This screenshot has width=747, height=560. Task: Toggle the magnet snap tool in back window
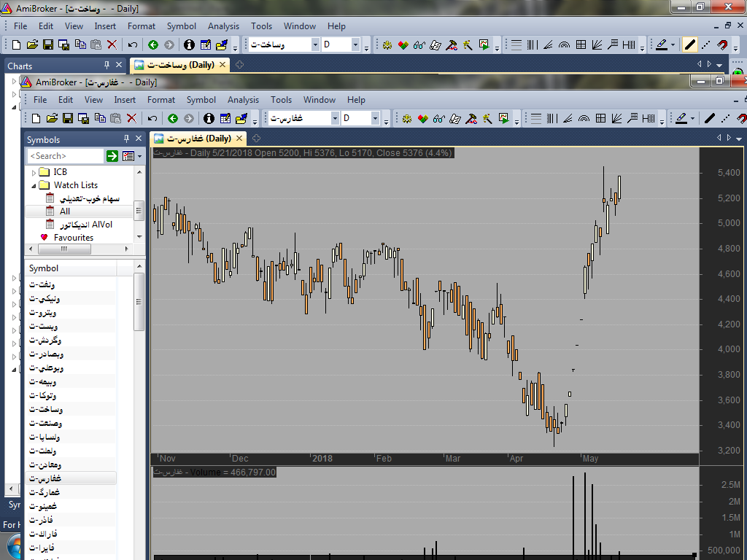click(722, 44)
